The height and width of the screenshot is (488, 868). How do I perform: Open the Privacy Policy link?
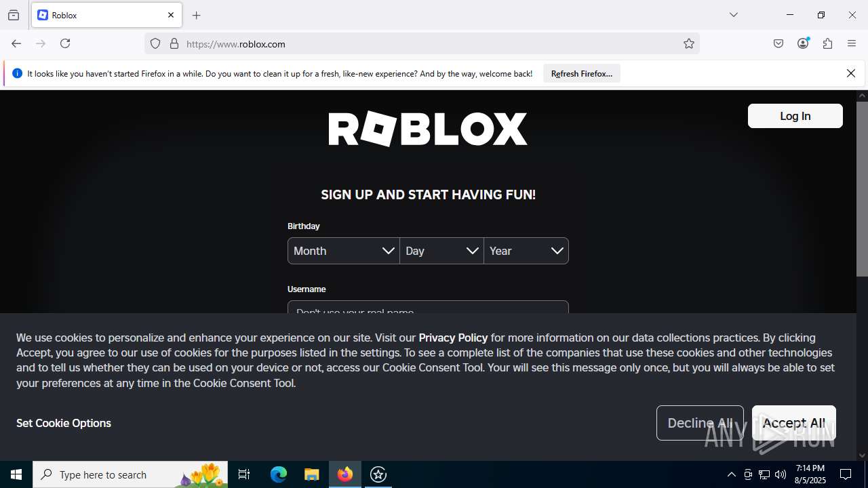453,338
